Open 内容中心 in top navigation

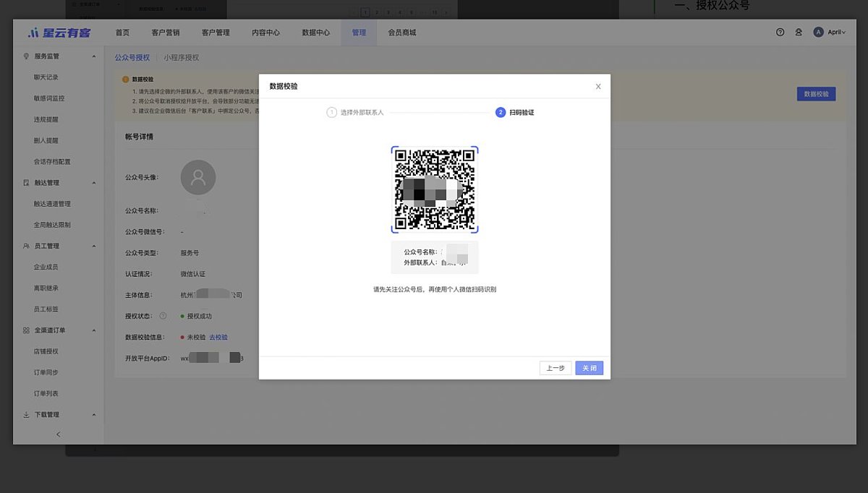265,33
